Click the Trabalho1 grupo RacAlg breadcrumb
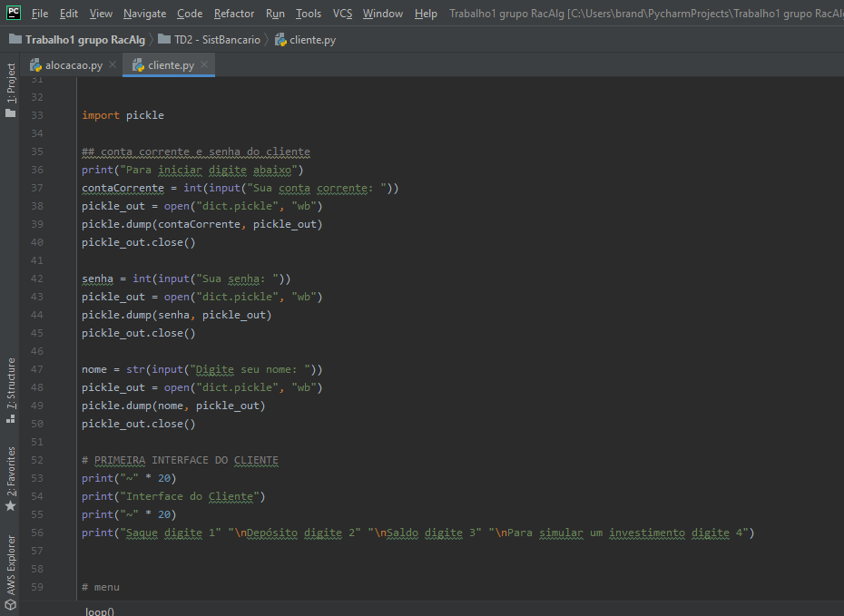844x616 pixels. click(x=77, y=40)
